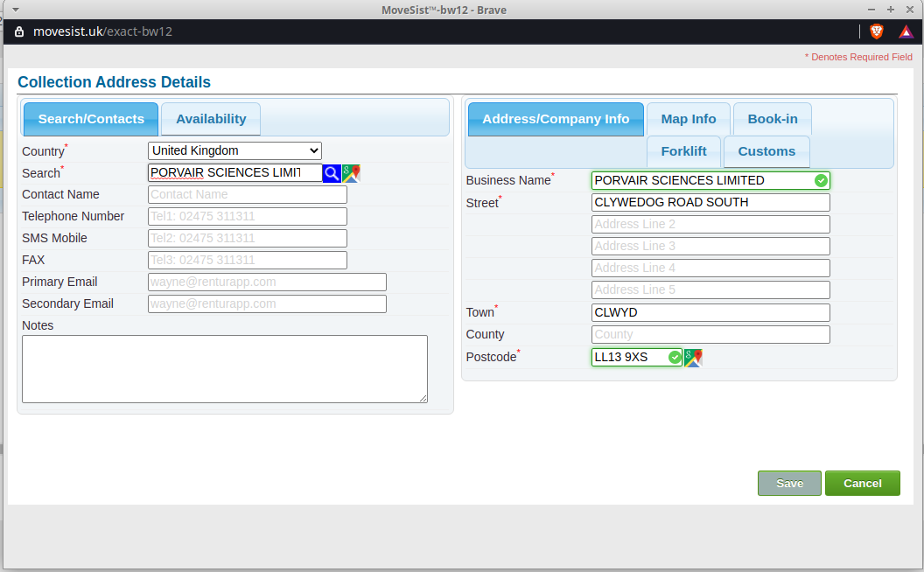Viewport: 924px width, 572px height.
Task: Select the Address/Company Info tab
Action: coord(556,119)
